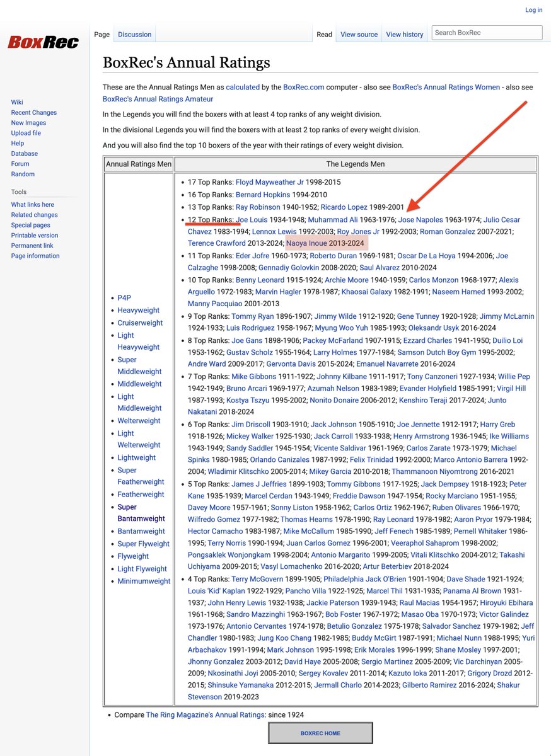551x756 pixels.
Task: Open Oleksandr Usyk link
Action: pyautogui.click(x=433, y=328)
